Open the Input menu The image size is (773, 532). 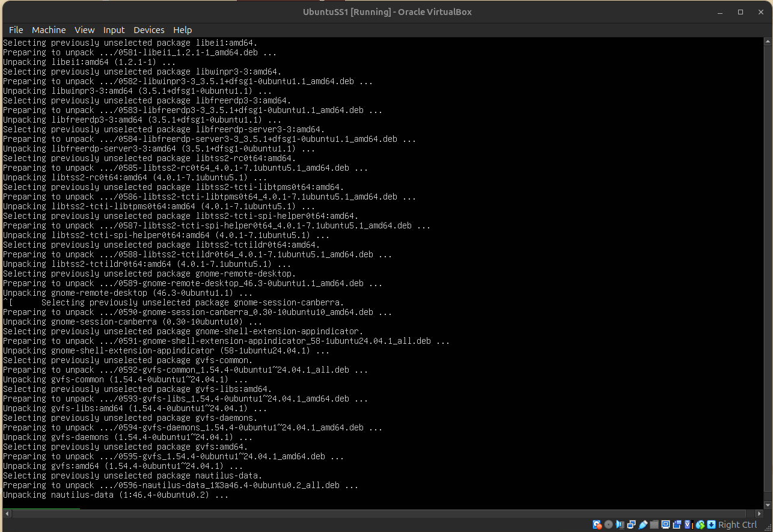coord(114,30)
